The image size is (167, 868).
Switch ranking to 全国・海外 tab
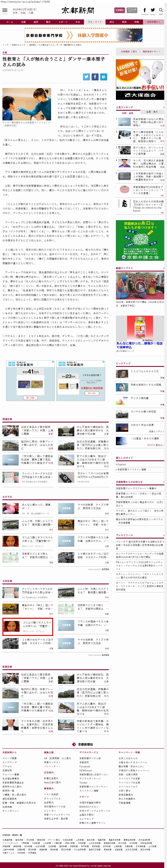(152, 112)
